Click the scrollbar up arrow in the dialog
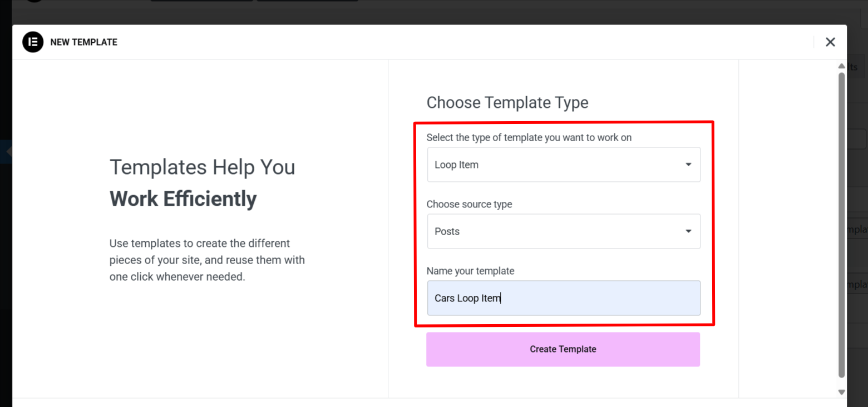 841,67
